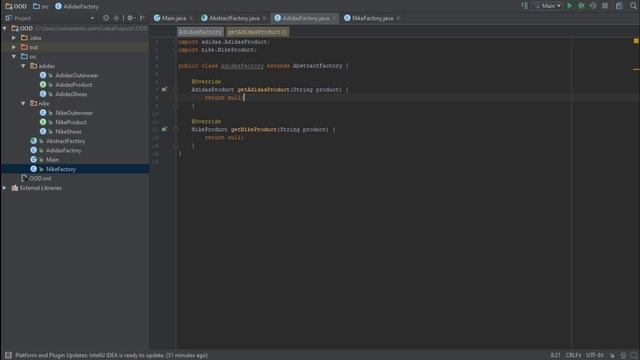640x360 pixels.
Task: Click the getAdidasProduct() breadcrumb above the editor
Action: 257,32
